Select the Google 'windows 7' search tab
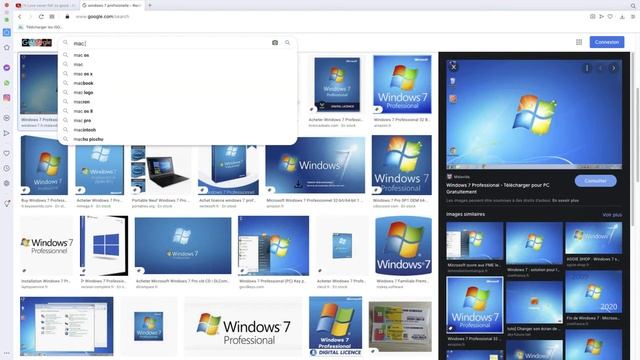Screen dimensions: 640x360 (111, 5)
